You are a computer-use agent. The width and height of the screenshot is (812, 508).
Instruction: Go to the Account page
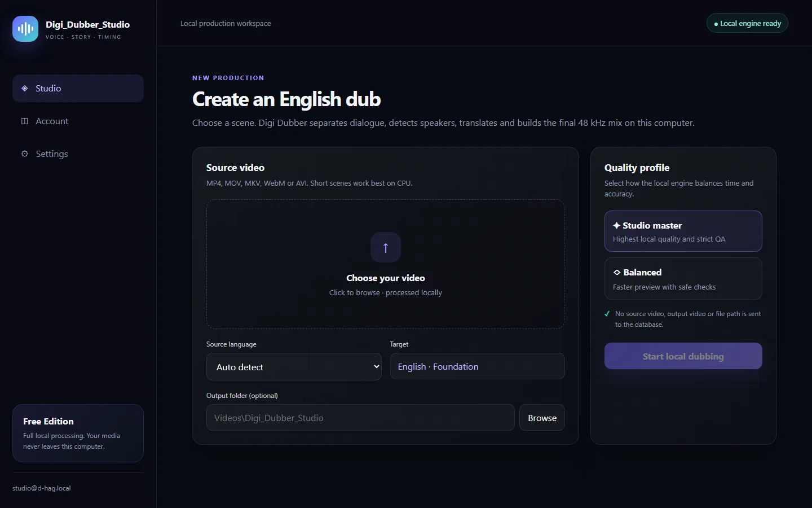pos(78,121)
